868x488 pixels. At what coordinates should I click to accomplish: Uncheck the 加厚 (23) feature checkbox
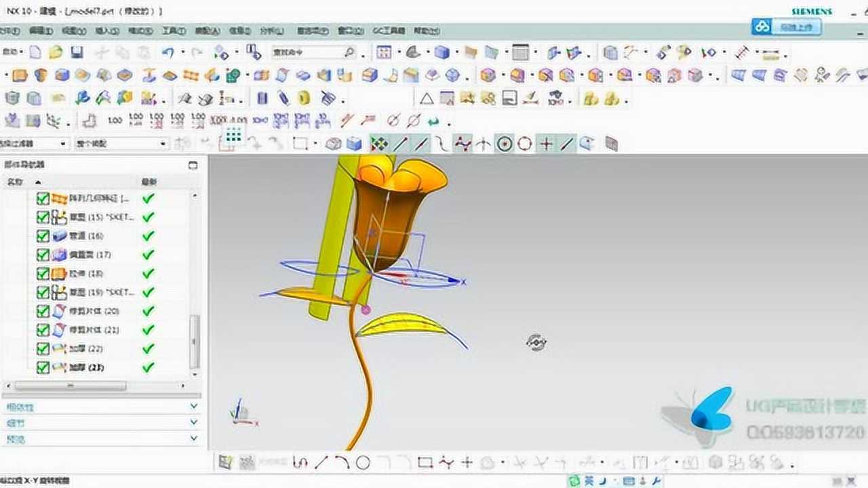tap(43, 367)
